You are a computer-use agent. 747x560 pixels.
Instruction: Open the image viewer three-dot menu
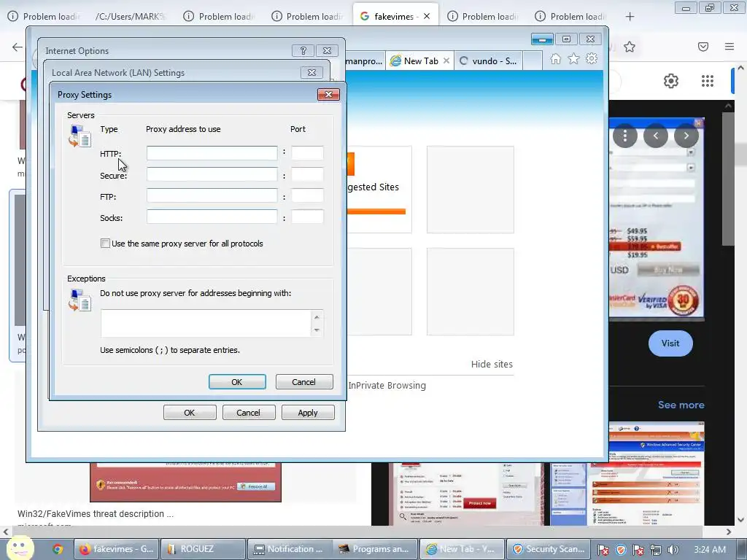[x=625, y=136]
